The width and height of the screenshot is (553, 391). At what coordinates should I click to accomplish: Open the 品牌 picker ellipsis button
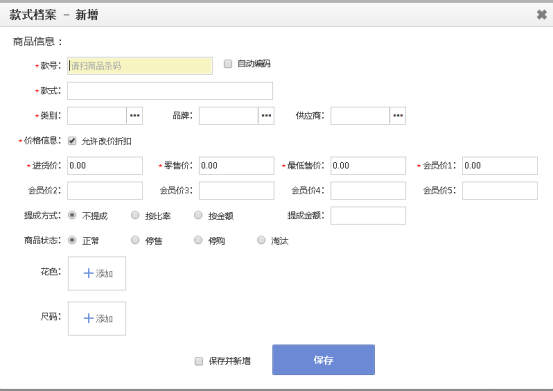coord(266,116)
